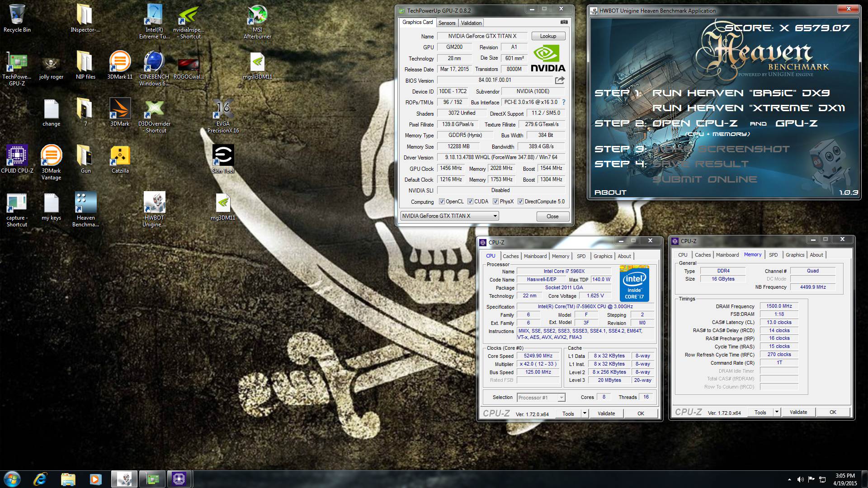868x488 pixels.
Task: Click ABOUT in HWBOT Heaven window
Action: (x=610, y=192)
